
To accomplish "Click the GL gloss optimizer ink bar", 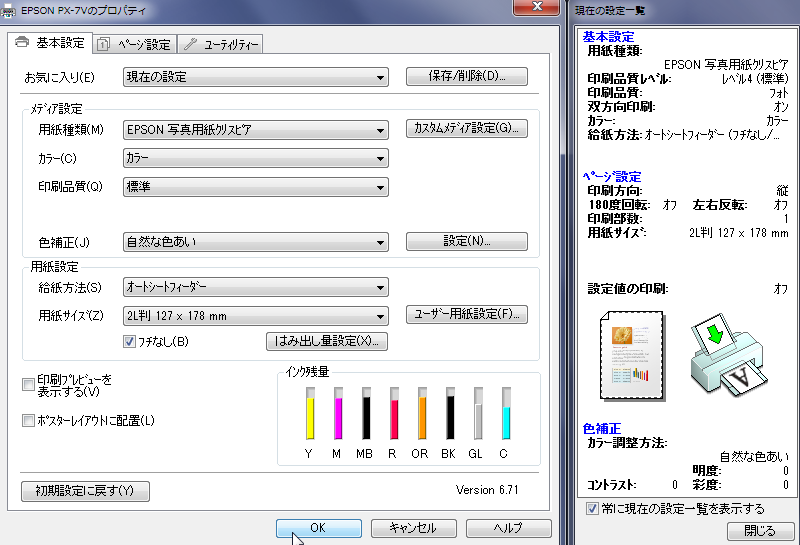I will (x=478, y=413).
